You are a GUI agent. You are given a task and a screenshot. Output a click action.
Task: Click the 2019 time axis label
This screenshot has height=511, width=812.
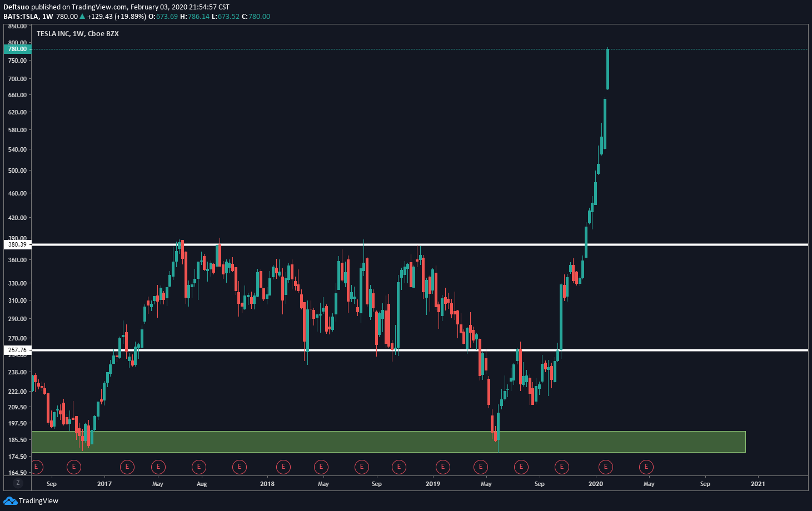[433, 484]
